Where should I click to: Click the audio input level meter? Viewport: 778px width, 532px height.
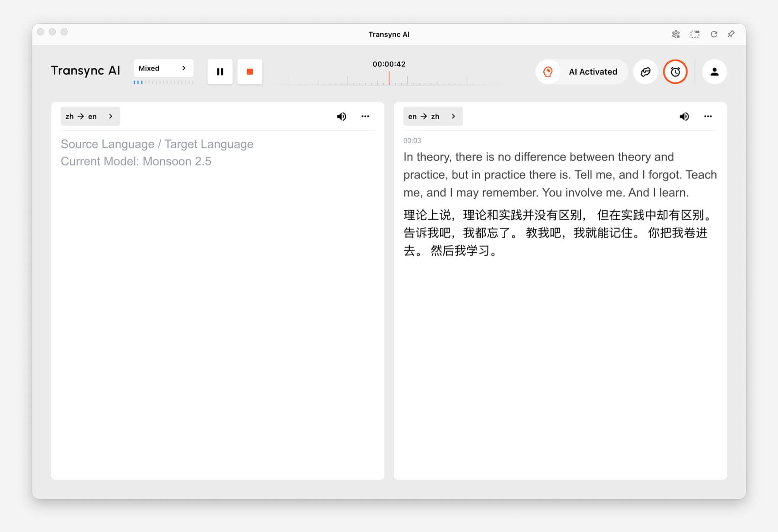pyautogui.click(x=163, y=82)
